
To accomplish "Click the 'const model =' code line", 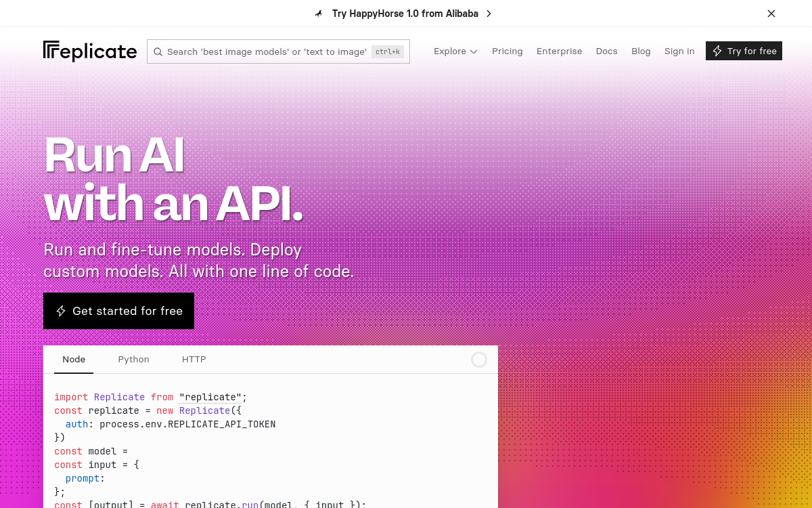I will 91,451.
